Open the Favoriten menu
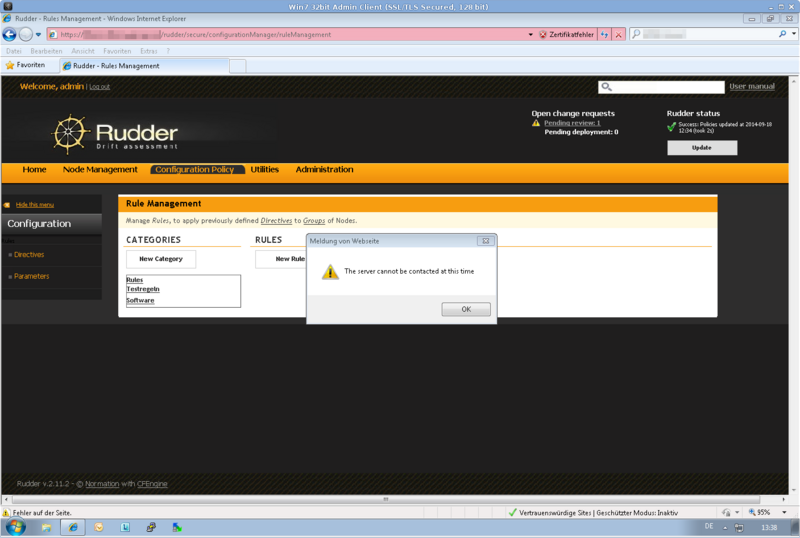Viewport: 800px width, 538px height. tap(117, 51)
